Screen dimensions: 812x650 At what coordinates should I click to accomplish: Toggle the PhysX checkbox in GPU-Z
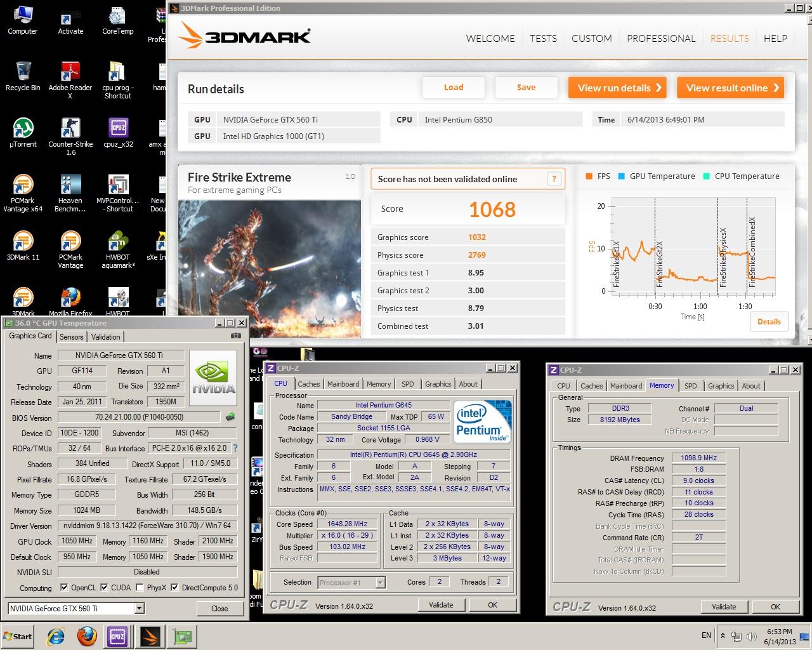[140, 587]
